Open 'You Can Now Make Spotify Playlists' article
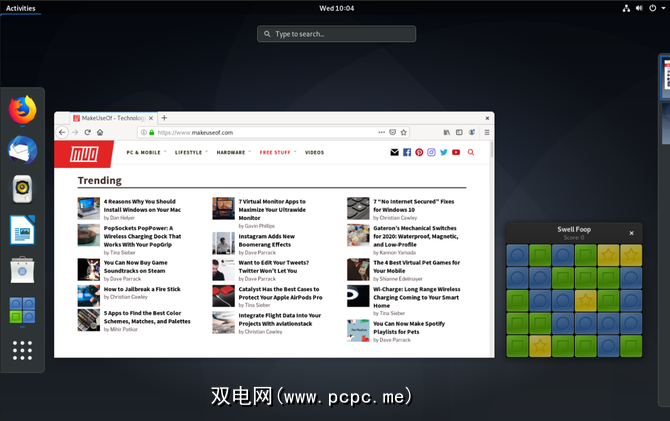 [x=409, y=328]
